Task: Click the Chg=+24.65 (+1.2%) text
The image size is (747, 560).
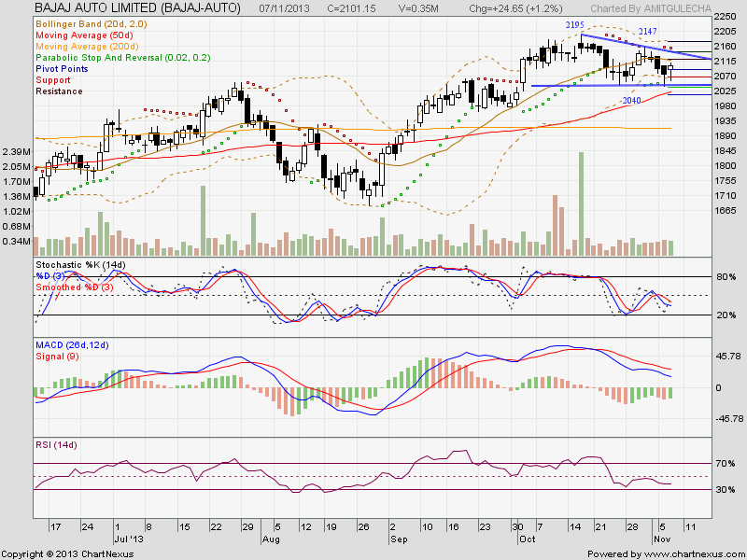Action: 515,8
